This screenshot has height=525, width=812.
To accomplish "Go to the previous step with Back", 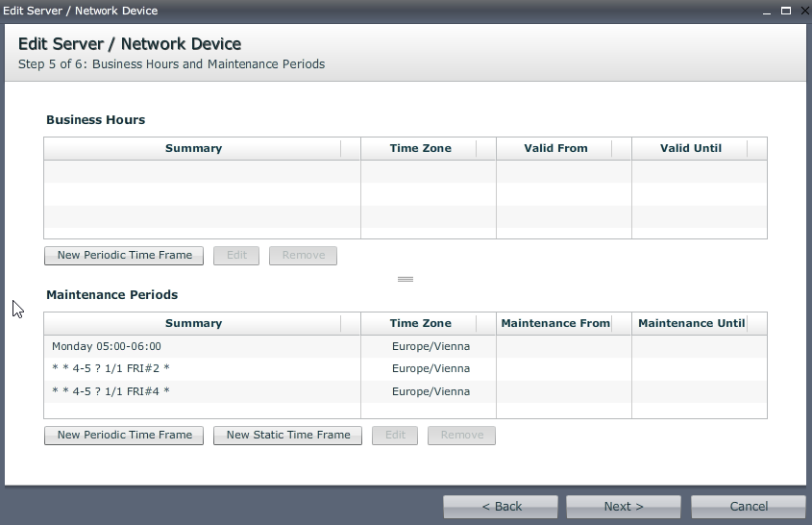I will 501,507.
